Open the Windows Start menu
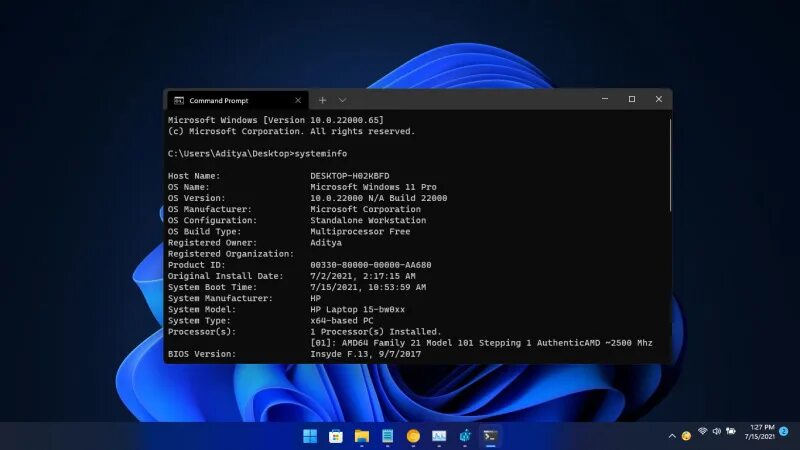This screenshot has width=800, height=450. click(x=310, y=436)
